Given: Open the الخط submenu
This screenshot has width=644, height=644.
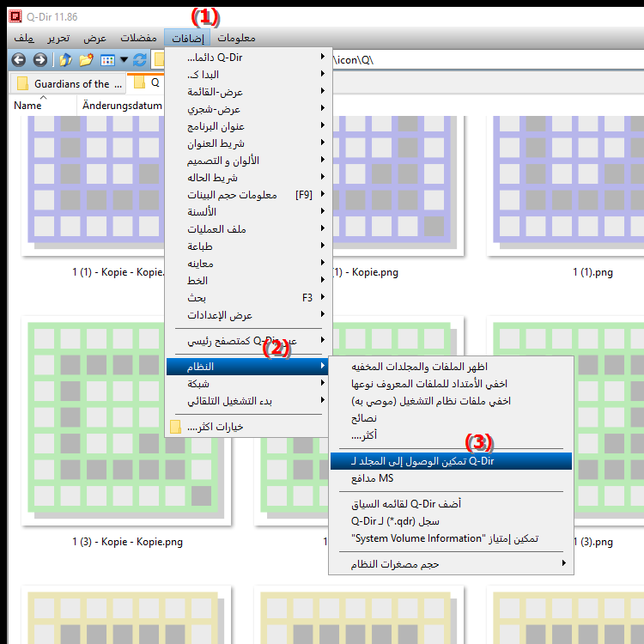Looking at the screenshot, I should pyautogui.click(x=248, y=281).
